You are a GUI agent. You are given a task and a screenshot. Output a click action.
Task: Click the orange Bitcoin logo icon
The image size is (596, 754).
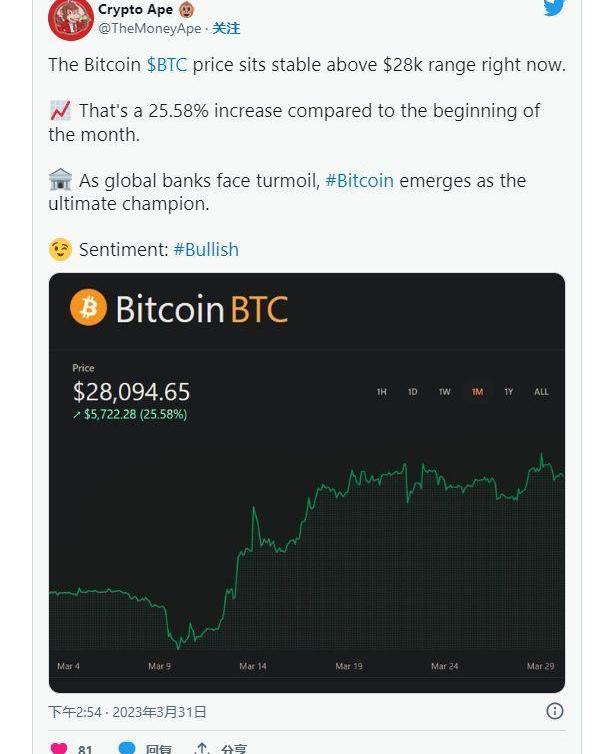click(88, 307)
